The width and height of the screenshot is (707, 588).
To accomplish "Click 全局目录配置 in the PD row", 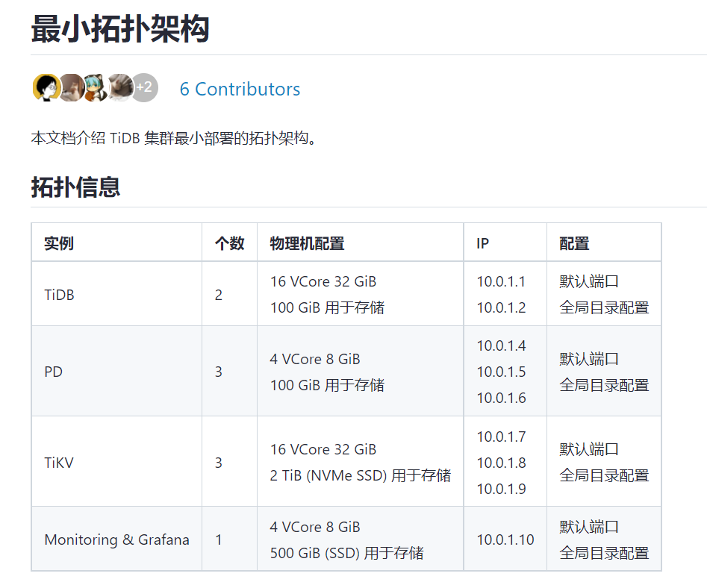I will pos(604,385).
